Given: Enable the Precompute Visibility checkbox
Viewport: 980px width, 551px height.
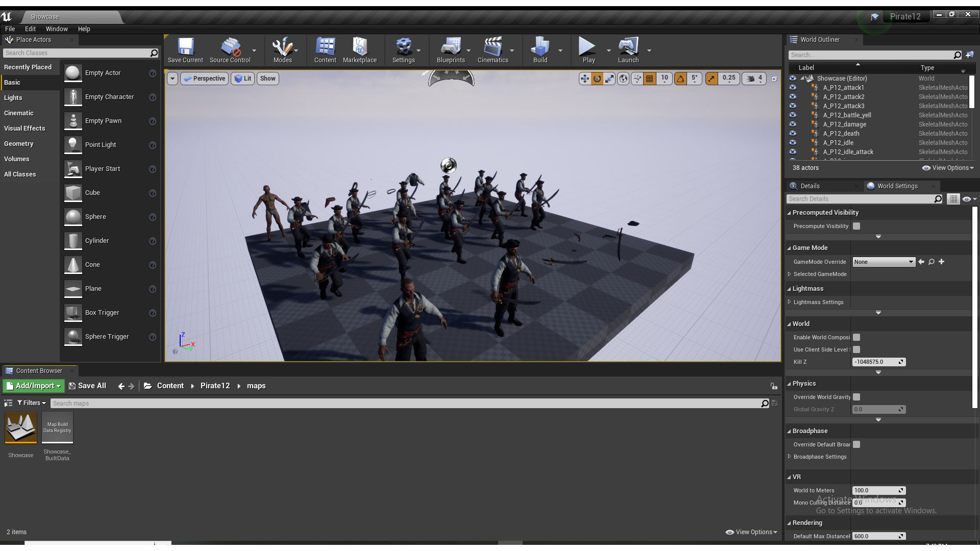Looking at the screenshot, I should click(856, 226).
